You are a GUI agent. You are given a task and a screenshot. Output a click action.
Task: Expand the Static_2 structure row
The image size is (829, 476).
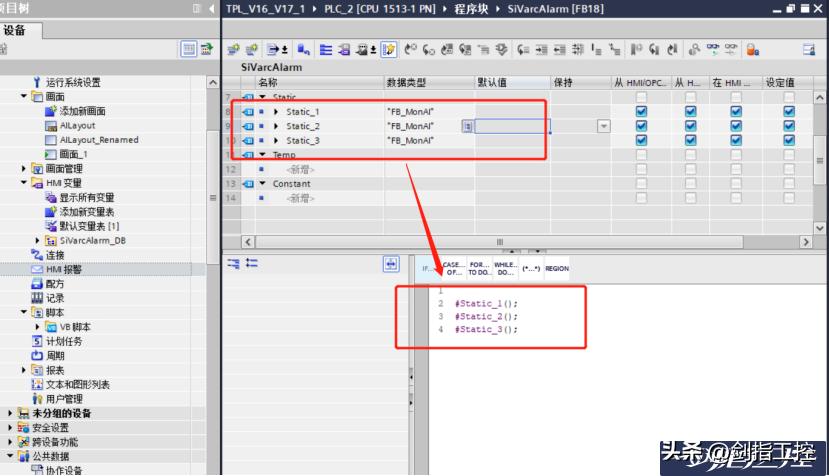(276, 126)
